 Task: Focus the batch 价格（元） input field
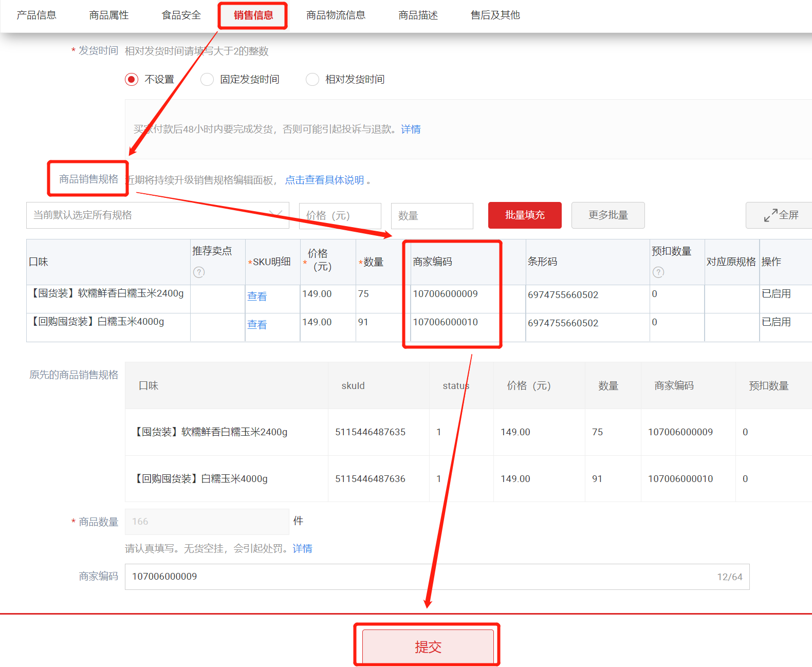click(x=340, y=216)
